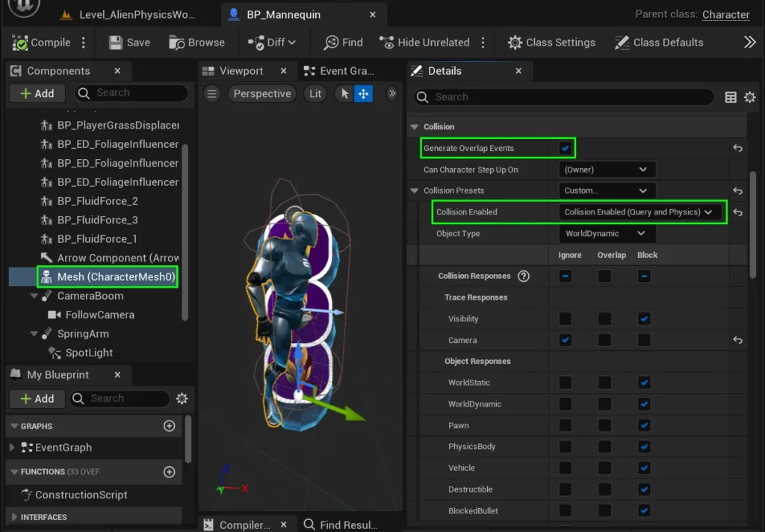Viewport: 765px width, 532px height.
Task: Uncheck Generate Overlap Events checkbox
Action: [x=566, y=148]
